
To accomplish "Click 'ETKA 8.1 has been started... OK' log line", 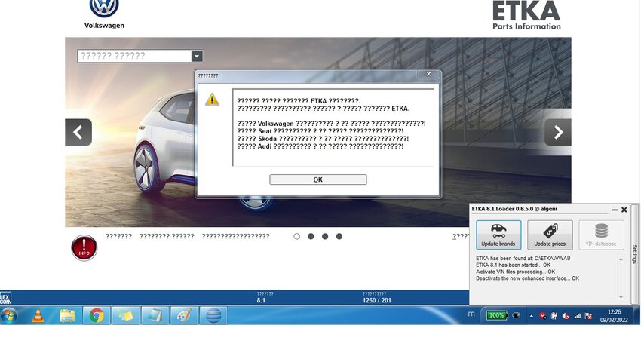I will pyautogui.click(x=513, y=265).
